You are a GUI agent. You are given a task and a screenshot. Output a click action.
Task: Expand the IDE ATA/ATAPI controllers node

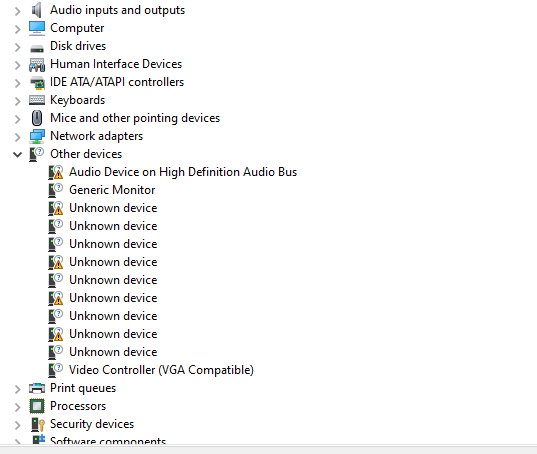tap(17, 83)
